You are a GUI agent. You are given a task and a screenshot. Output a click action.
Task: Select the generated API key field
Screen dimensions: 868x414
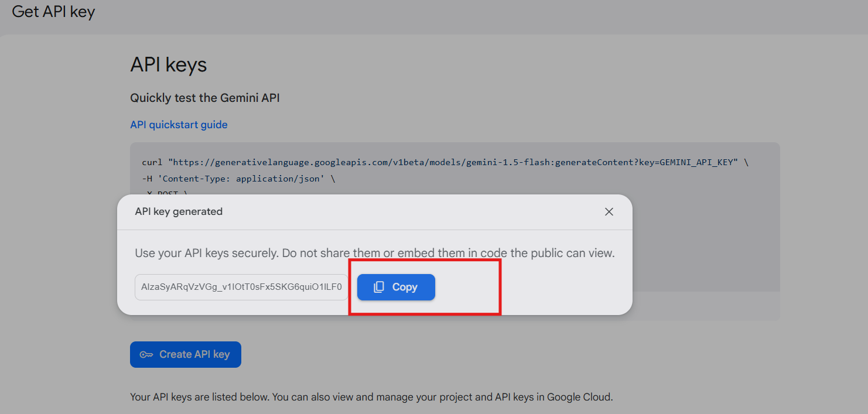(x=241, y=288)
